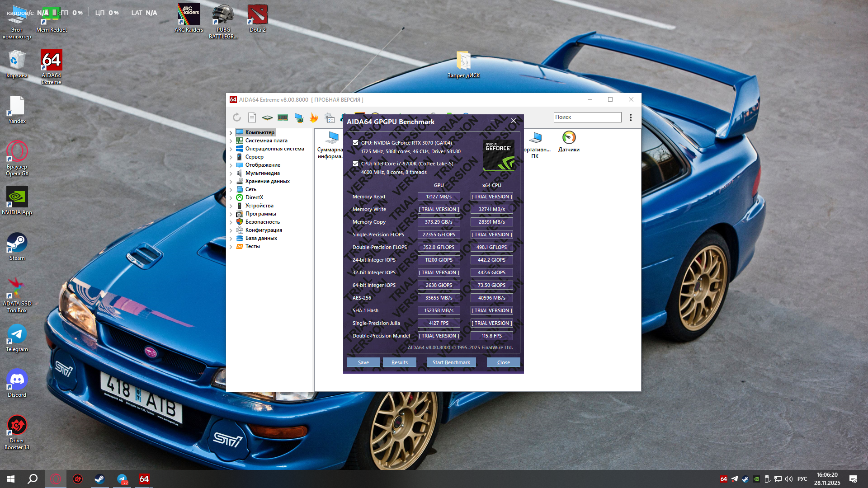The height and width of the screenshot is (488, 868).
Task: Click the Refresh toolbar icon
Action: tap(237, 117)
